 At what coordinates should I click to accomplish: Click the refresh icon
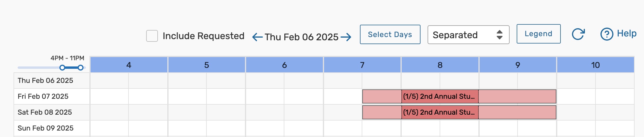578,34
